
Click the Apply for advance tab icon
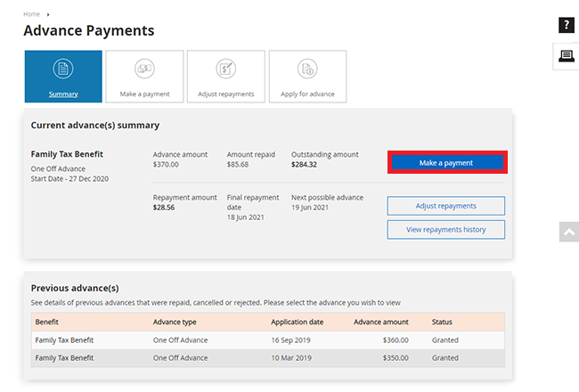[307, 69]
